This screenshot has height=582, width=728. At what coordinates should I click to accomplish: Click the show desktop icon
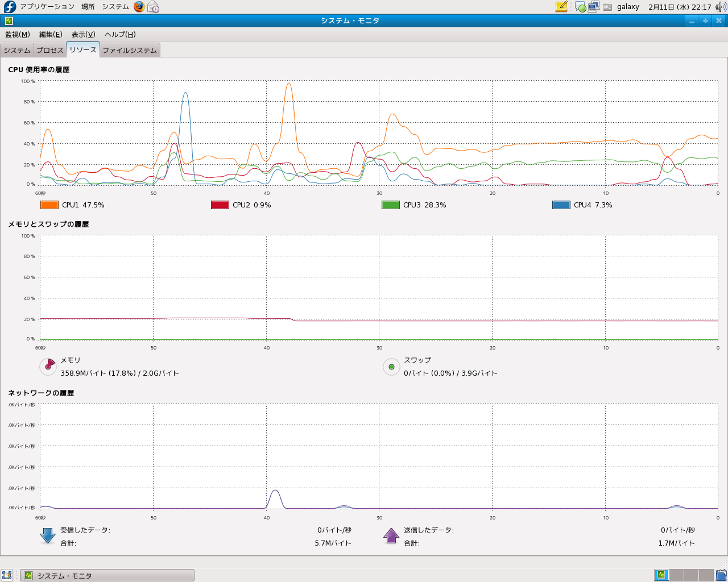pyautogui.click(x=7, y=575)
